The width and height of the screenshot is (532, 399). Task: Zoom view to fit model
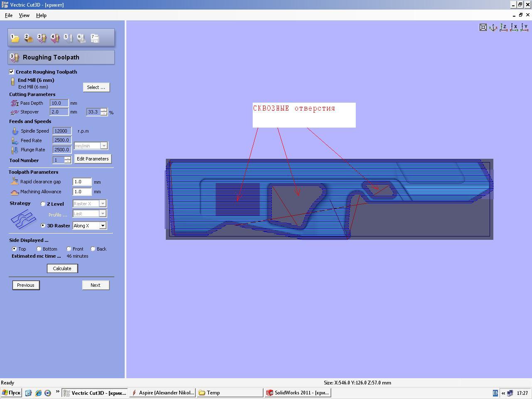click(483, 27)
